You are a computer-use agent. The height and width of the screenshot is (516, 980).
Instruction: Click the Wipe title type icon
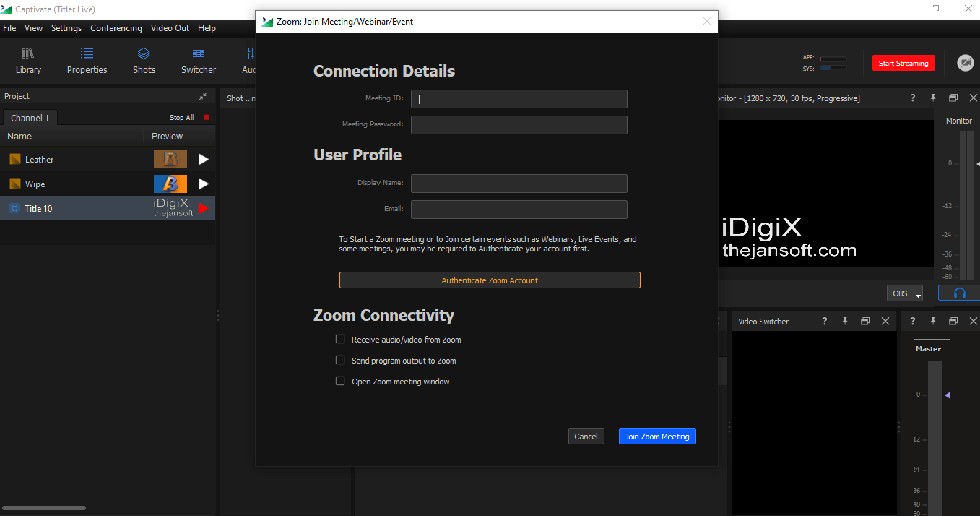(14, 184)
